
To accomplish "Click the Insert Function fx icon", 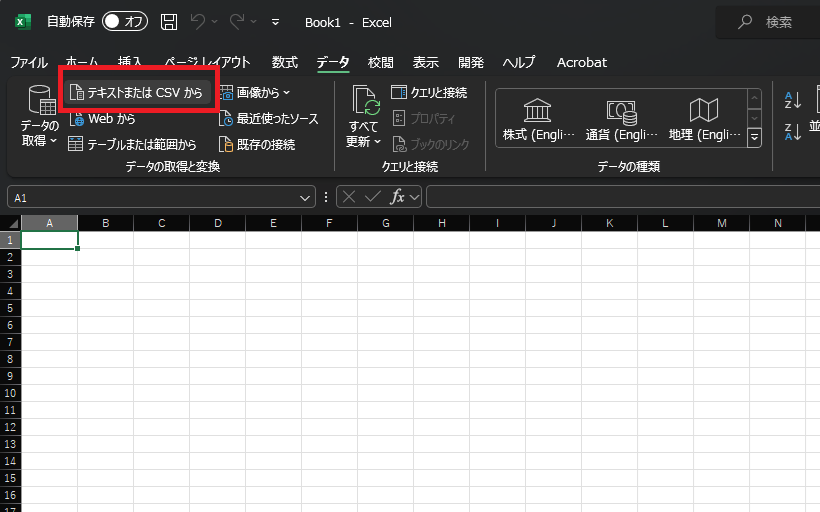I will coord(397,197).
